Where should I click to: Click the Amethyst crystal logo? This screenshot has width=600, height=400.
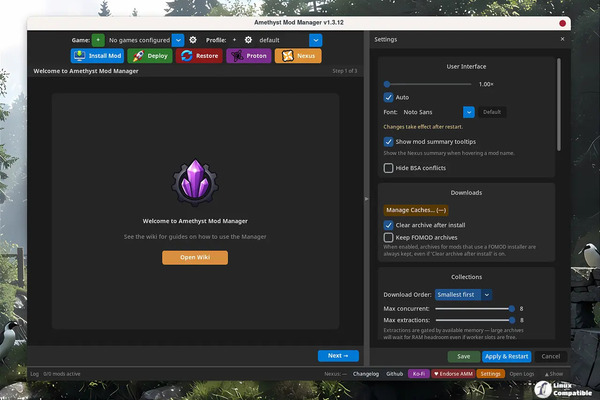(195, 182)
